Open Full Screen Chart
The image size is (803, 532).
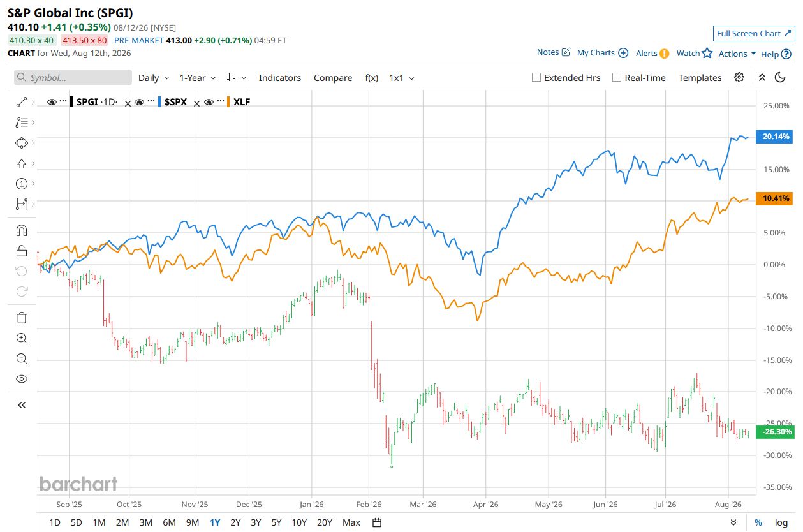[x=753, y=33]
